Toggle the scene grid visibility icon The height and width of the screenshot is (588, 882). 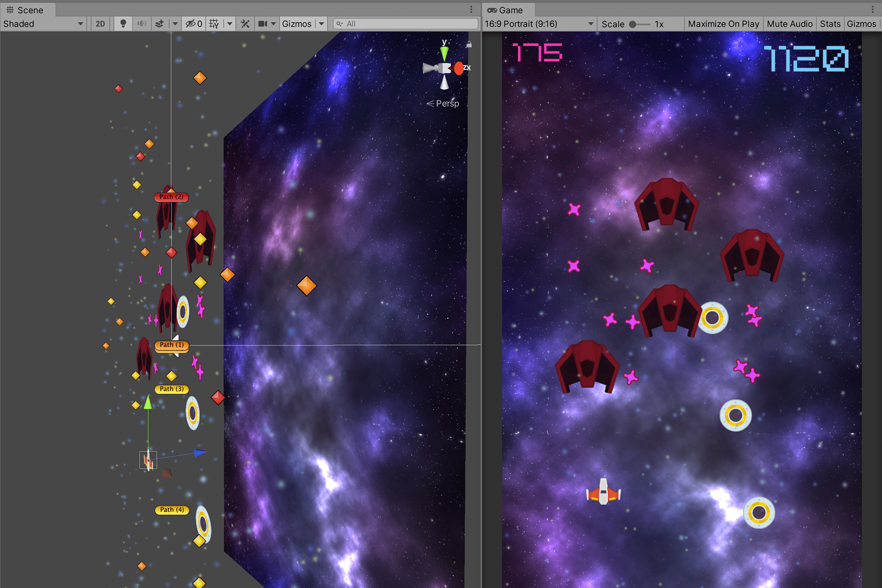click(214, 24)
